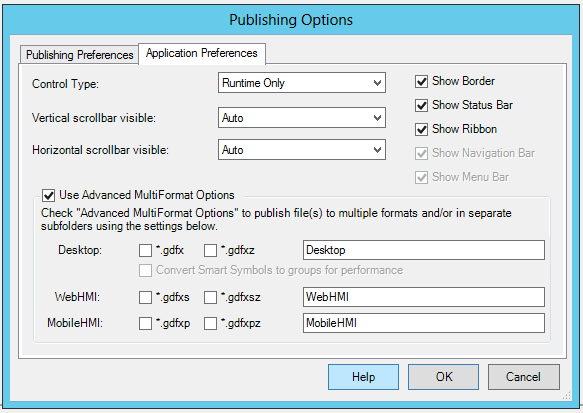The image size is (583, 413).
Task: Confirm the settings with OK
Action: pyautogui.click(x=444, y=377)
